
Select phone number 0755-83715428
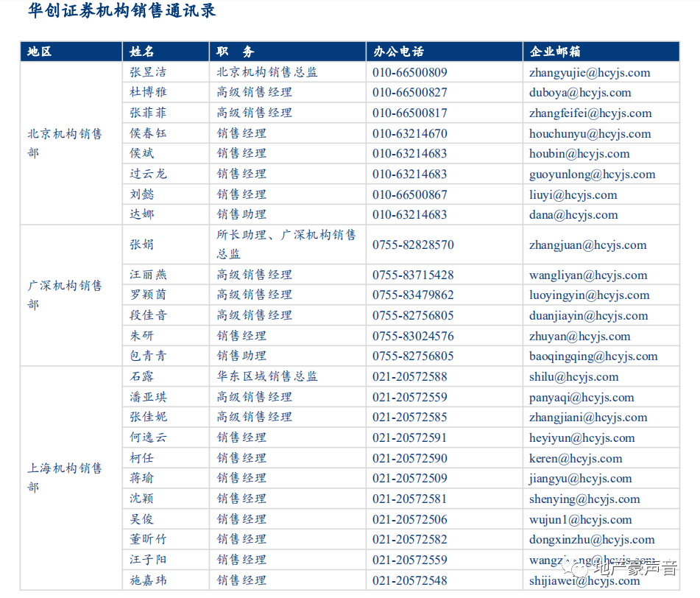414,275
